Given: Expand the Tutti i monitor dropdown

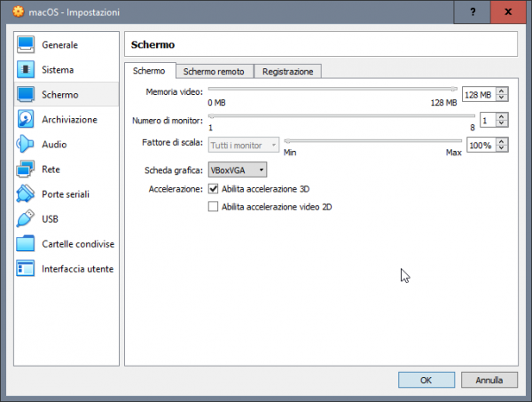Looking at the screenshot, I should [244, 145].
